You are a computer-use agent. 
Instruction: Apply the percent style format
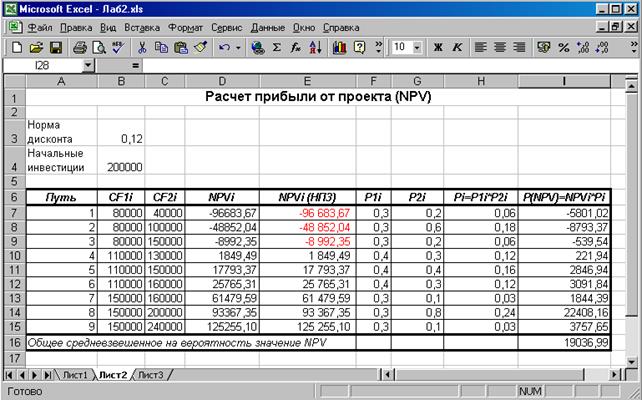pyautogui.click(x=563, y=47)
